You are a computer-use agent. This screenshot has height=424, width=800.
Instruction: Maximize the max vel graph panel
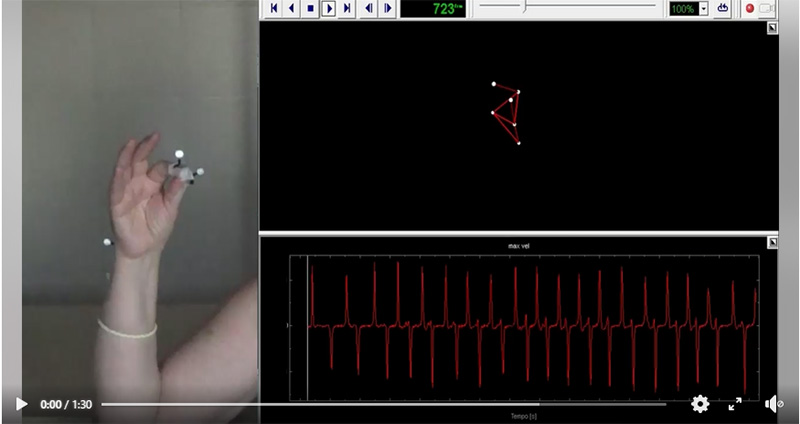[772, 243]
